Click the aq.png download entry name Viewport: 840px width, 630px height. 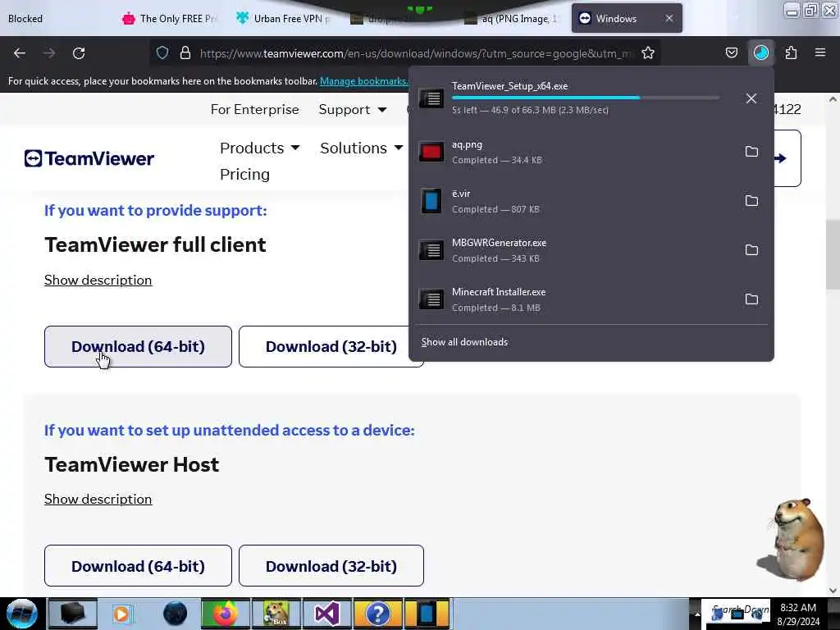(467, 144)
